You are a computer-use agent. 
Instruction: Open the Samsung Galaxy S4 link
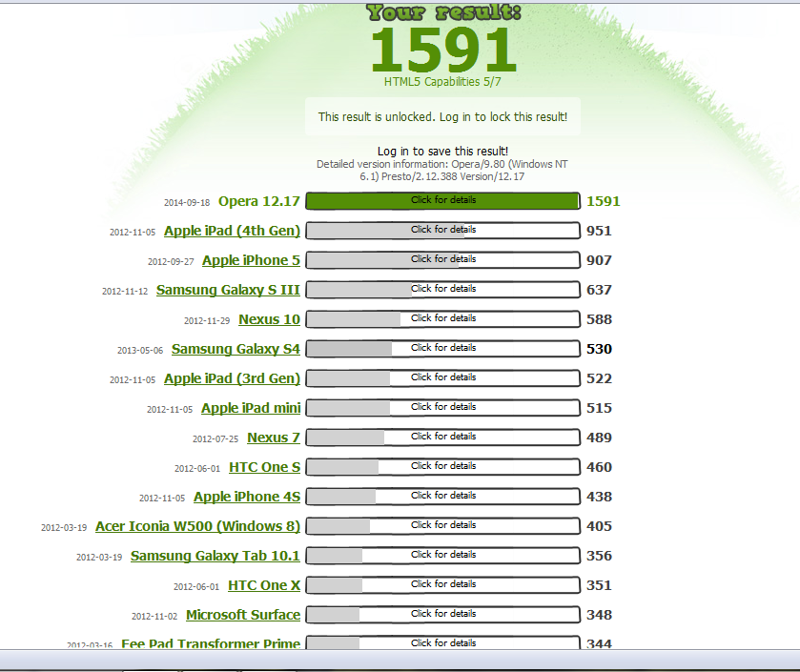(x=236, y=349)
